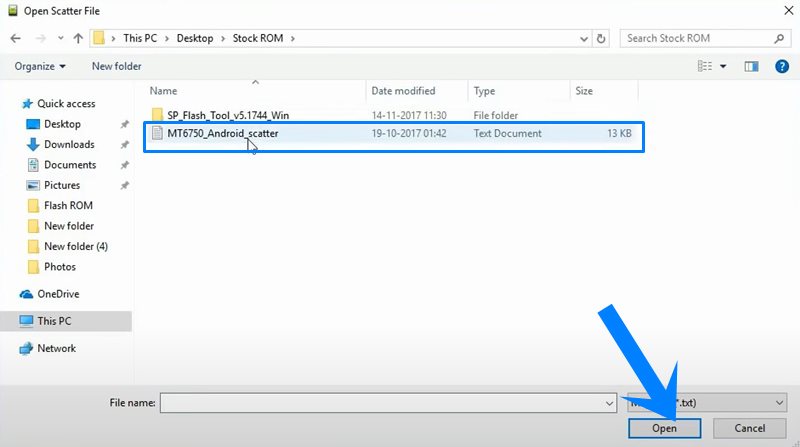This screenshot has height=447, width=800.
Task: Open Downloads in the navigation pane
Action: [x=69, y=144]
